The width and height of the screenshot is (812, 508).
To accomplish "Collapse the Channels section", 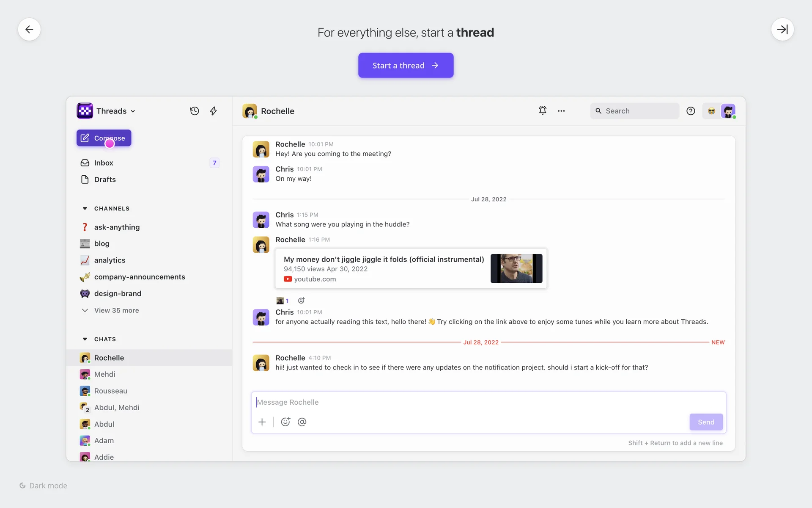I will 85,209.
